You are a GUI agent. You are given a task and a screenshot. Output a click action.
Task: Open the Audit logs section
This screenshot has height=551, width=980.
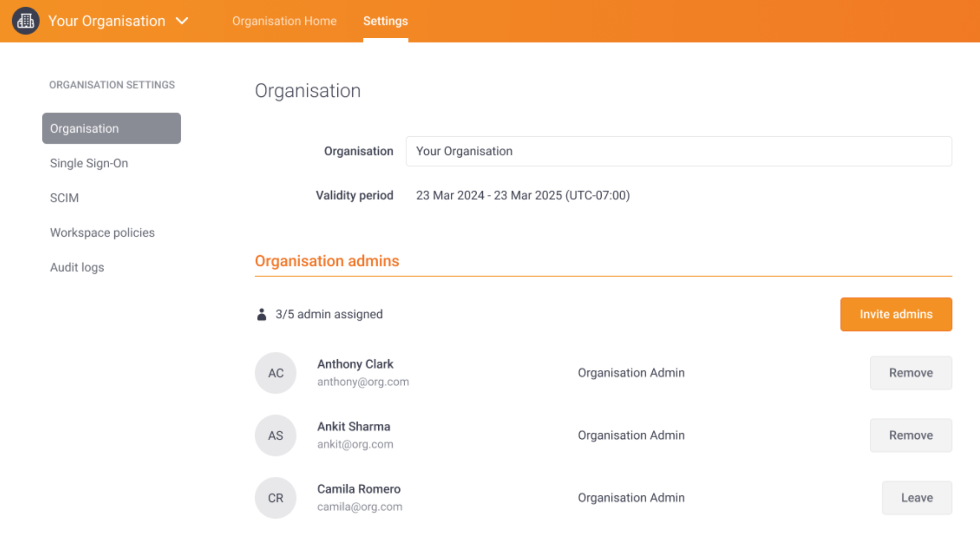(77, 267)
